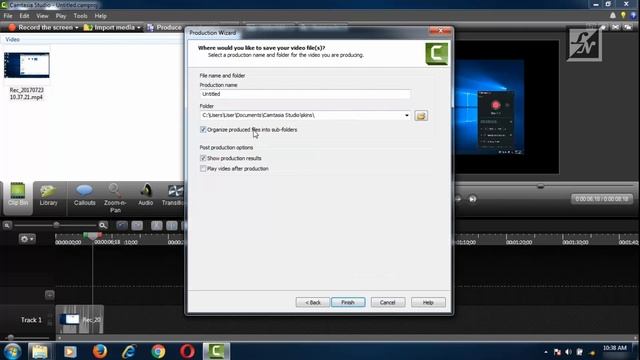Click the detach preview window icon

[628, 27]
